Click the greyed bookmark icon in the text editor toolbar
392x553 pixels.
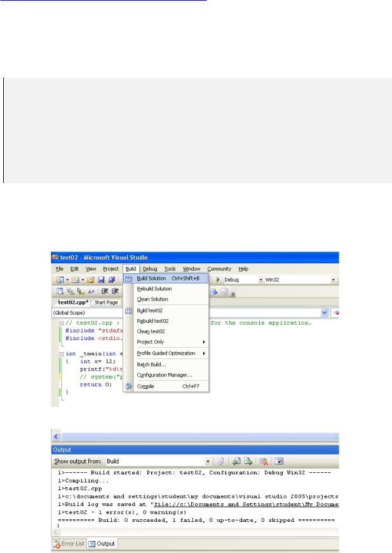pyautogui.click(x=224, y=291)
